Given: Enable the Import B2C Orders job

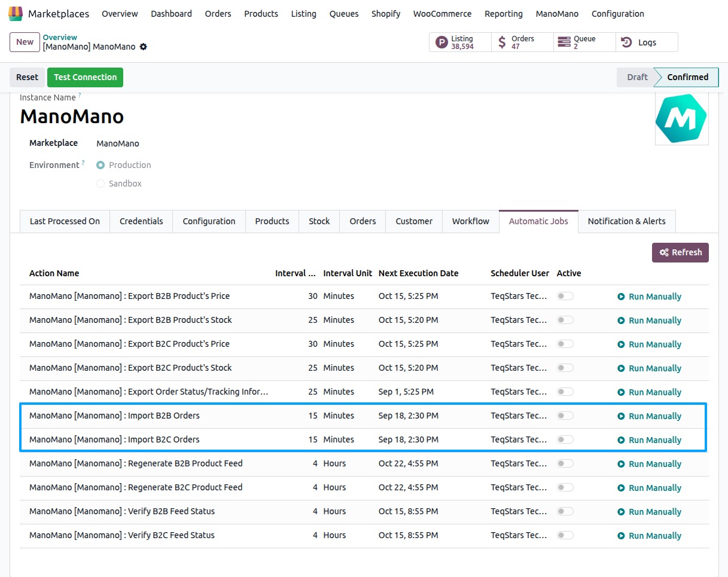Looking at the screenshot, I should [x=565, y=439].
